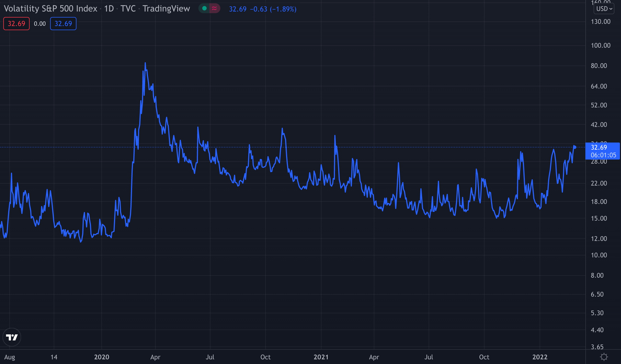
Task: Click the 0.00 spread value
Action: click(x=40, y=24)
